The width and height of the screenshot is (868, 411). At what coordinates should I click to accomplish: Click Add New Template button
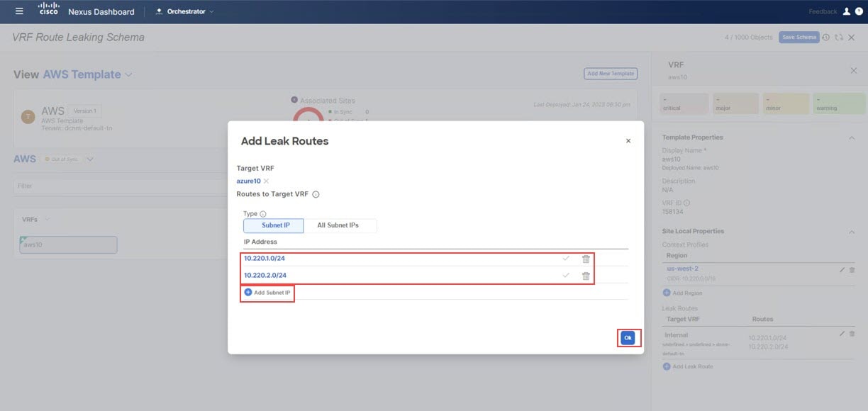(x=611, y=74)
